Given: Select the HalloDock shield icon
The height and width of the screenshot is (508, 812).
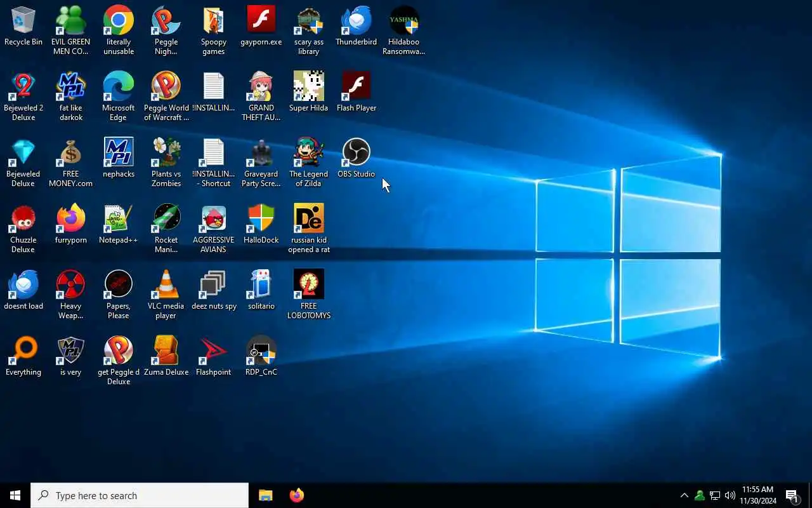Looking at the screenshot, I should pyautogui.click(x=261, y=225).
